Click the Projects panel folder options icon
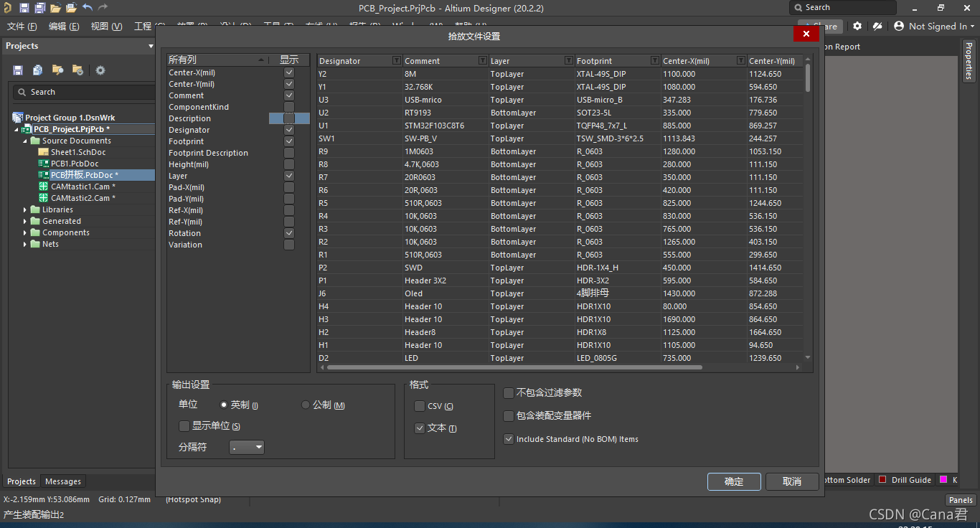This screenshot has height=528, width=980. pos(77,70)
